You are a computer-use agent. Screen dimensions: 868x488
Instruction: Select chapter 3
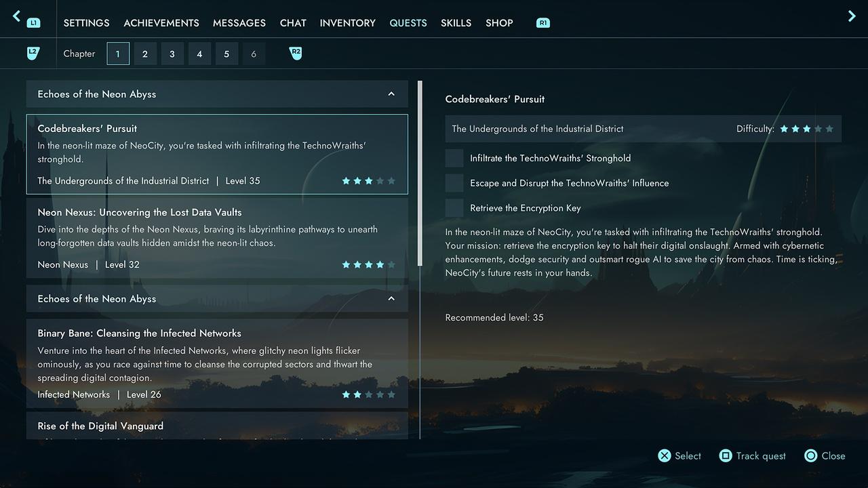(x=172, y=54)
